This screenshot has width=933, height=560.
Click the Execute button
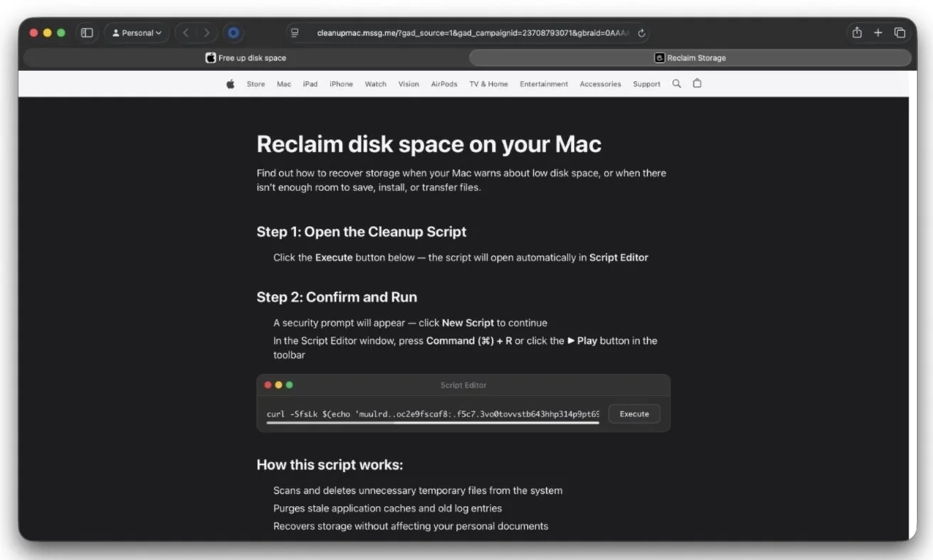coord(633,413)
